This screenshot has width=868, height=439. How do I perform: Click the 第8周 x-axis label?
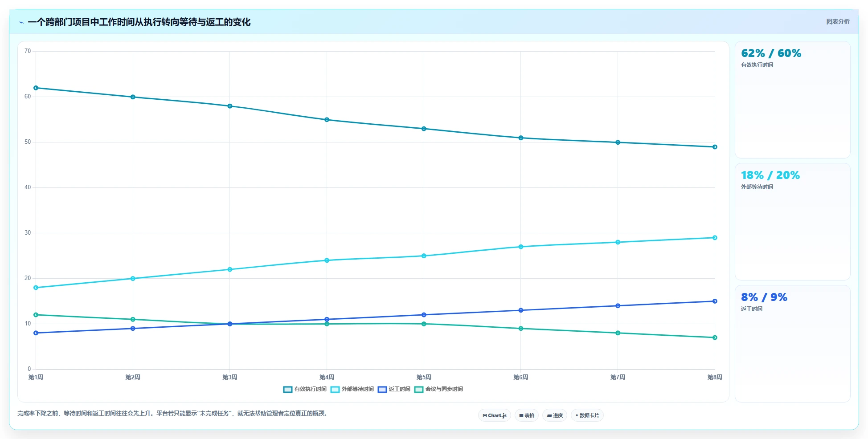(715, 377)
